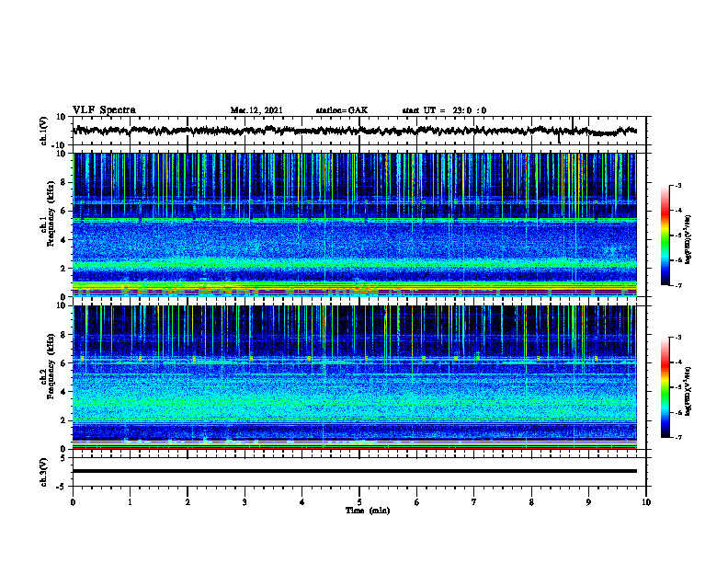Screen dimensions: 728x563
Task: Click the ch.2 color scale log(PSD) units label
Action: point(688,391)
